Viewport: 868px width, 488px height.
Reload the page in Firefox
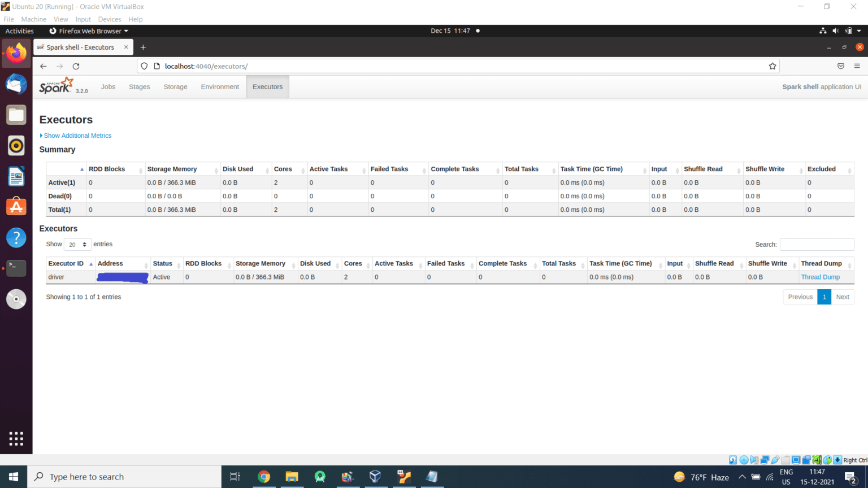[76, 66]
